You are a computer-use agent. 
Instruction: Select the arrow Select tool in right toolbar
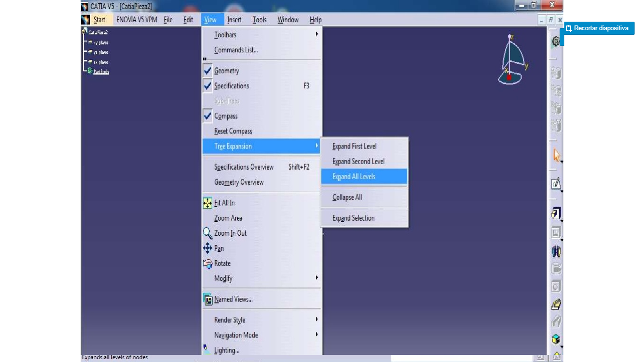[x=556, y=156]
